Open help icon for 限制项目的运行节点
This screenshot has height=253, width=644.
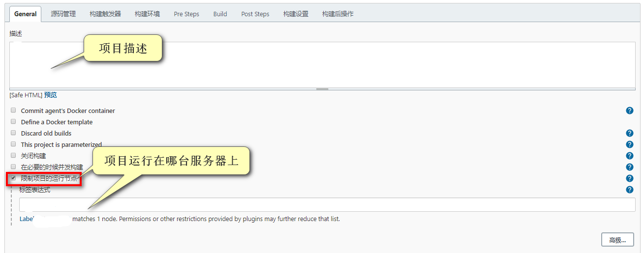point(629,178)
